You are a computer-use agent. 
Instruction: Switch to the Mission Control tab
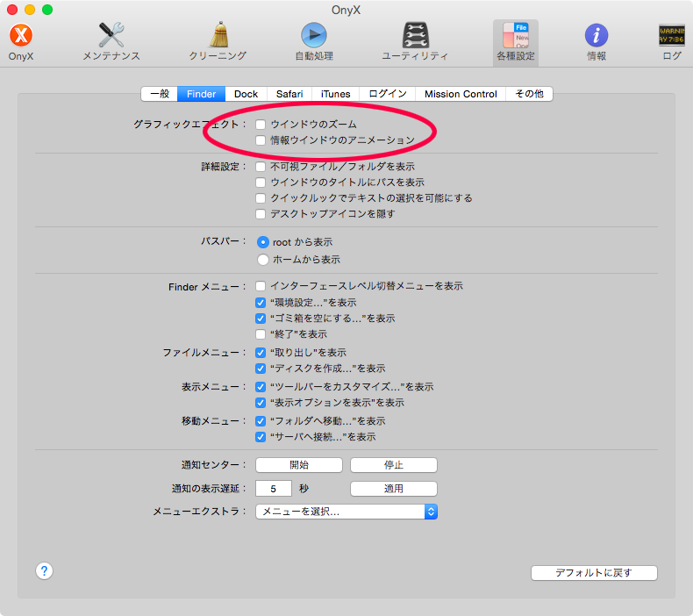(x=461, y=94)
